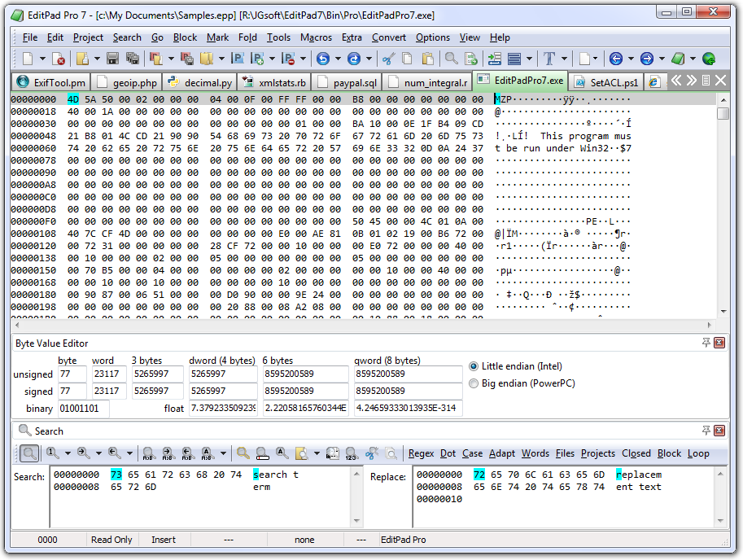743x560 pixels.
Task: Click the green globe icon at toolbar end
Action: pos(709,59)
